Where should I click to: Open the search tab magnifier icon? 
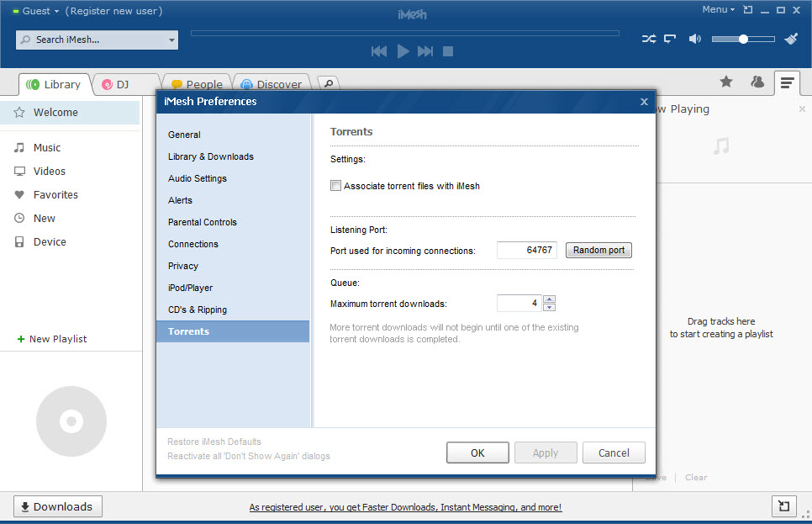[329, 83]
